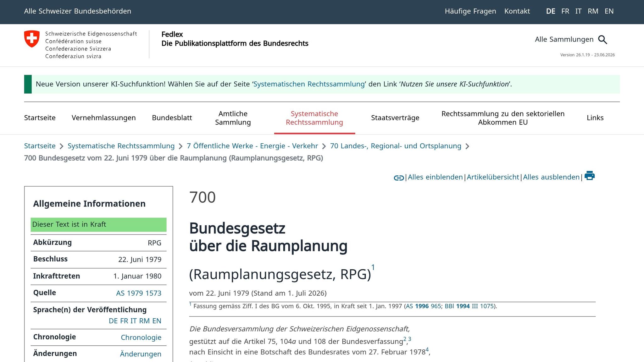Open FR publication language in info box

124,321
